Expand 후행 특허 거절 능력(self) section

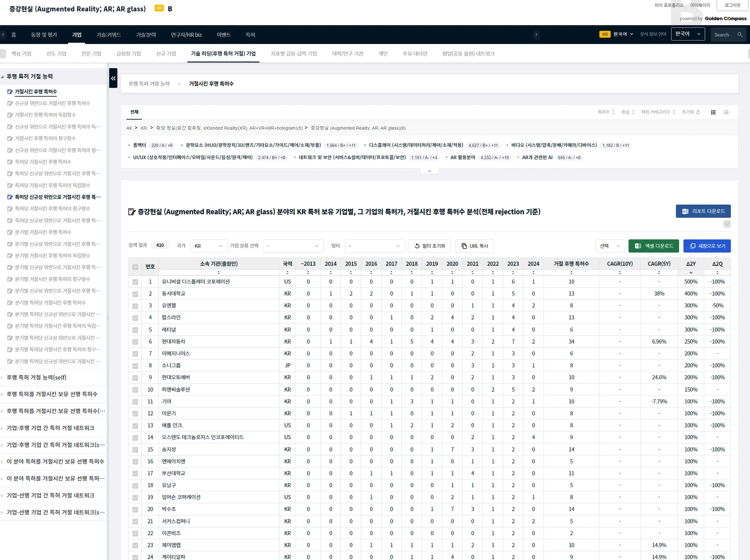click(37, 377)
